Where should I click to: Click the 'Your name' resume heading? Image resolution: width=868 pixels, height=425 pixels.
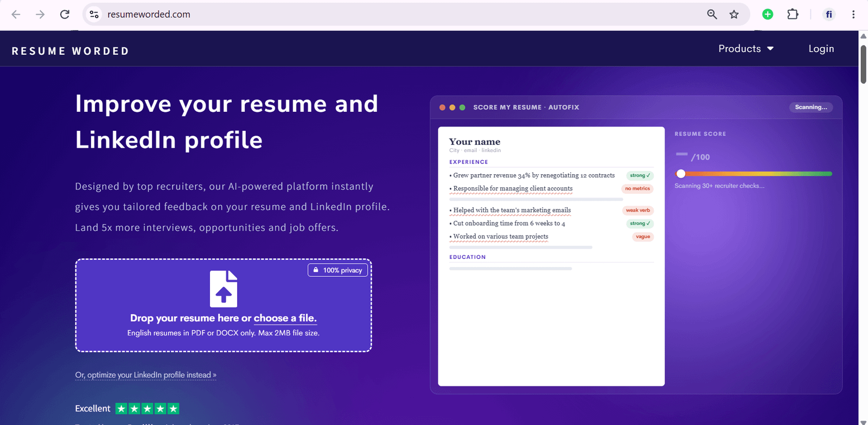click(x=475, y=142)
